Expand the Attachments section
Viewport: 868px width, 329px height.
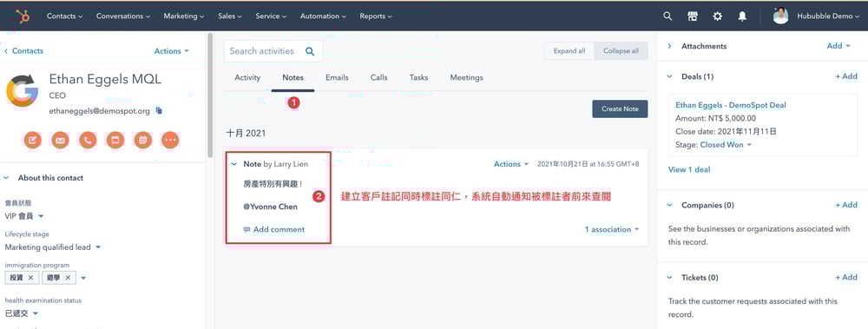click(x=669, y=46)
